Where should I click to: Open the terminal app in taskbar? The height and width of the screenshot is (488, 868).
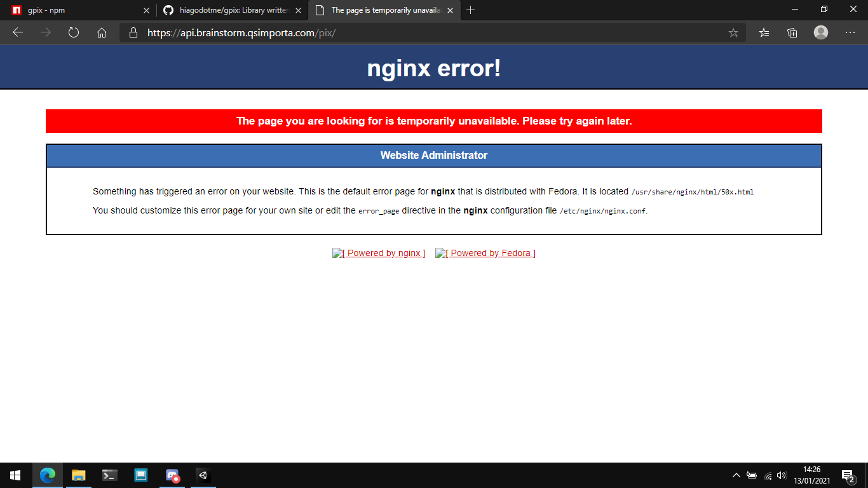[x=110, y=475]
